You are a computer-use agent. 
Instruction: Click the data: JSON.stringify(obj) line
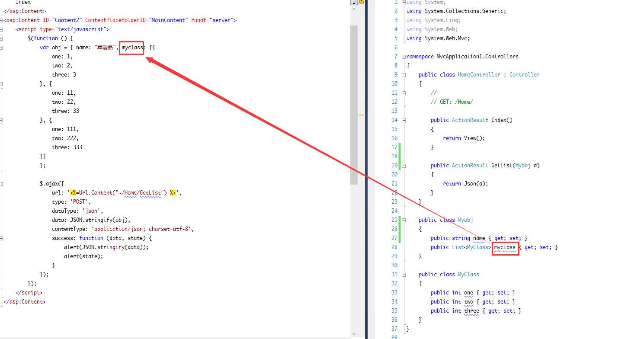coord(91,220)
